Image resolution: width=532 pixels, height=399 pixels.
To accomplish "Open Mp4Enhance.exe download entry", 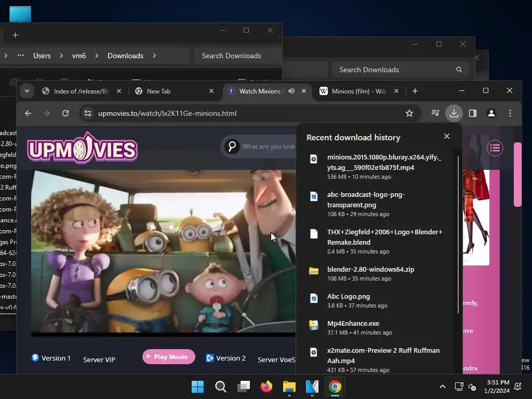I will [x=377, y=328].
